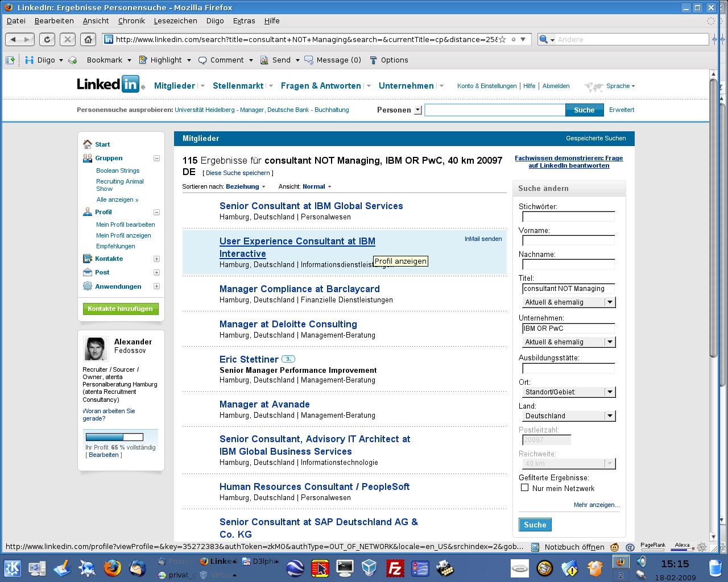Open Gespeicherte Suchen link
The width and height of the screenshot is (728, 582).
pyautogui.click(x=595, y=138)
